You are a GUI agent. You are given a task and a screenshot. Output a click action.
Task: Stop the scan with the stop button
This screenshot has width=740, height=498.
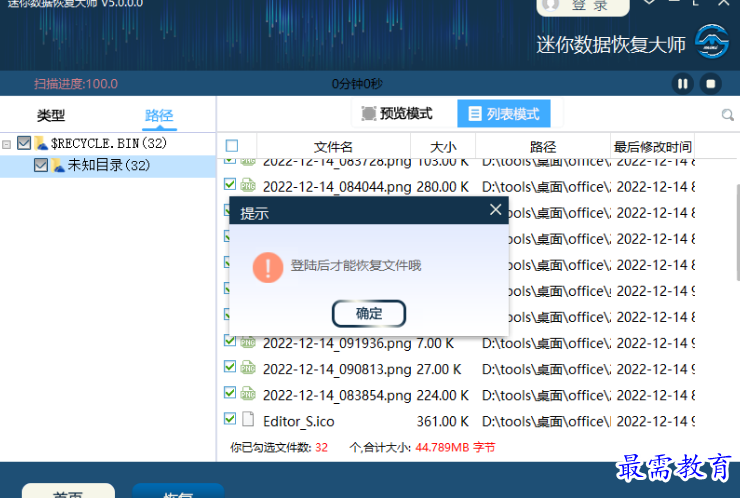point(710,84)
